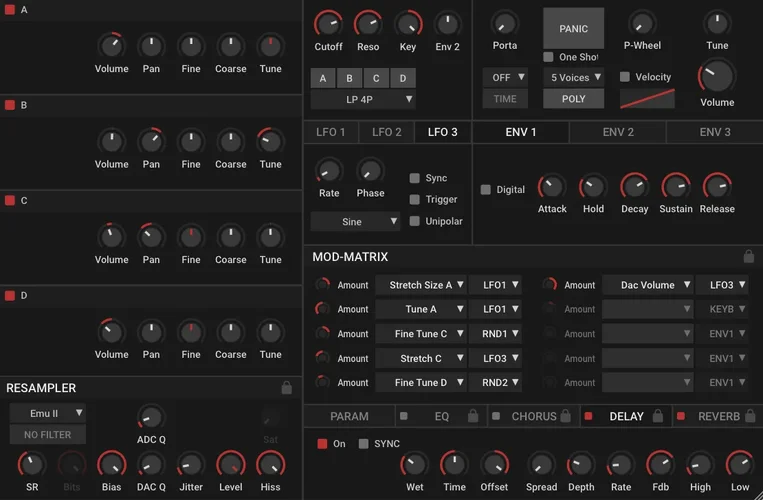
Task: Click the Mod-Matrix lock icon
Action: (x=749, y=257)
